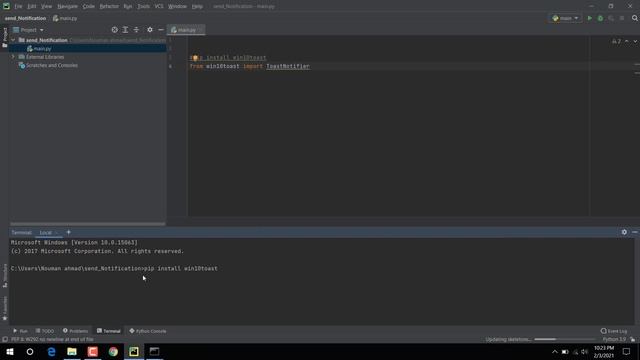Open the Problems tool window tab
The height and width of the screenshot is (360, 640).
[x=76, y=331]
